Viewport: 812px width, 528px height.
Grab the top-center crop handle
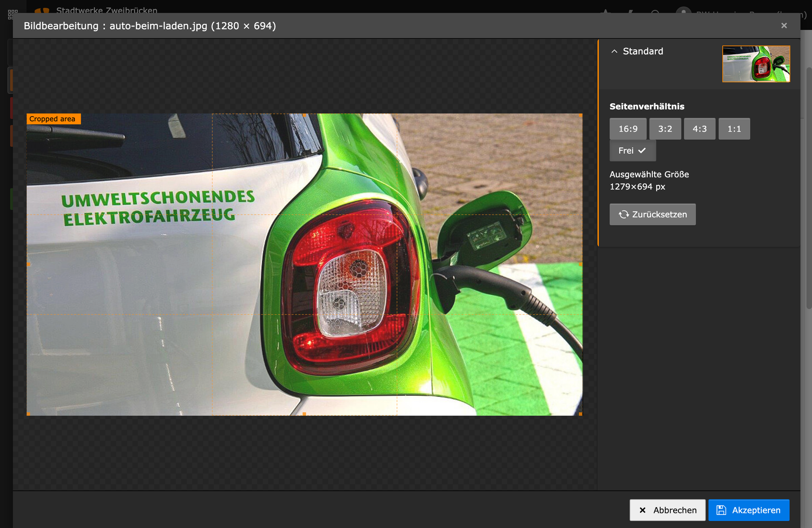(304, 115)
